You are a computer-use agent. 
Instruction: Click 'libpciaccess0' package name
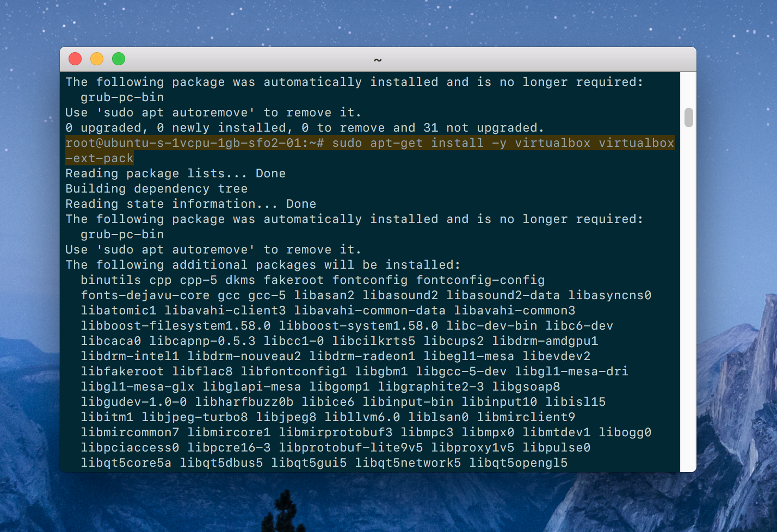130,448
